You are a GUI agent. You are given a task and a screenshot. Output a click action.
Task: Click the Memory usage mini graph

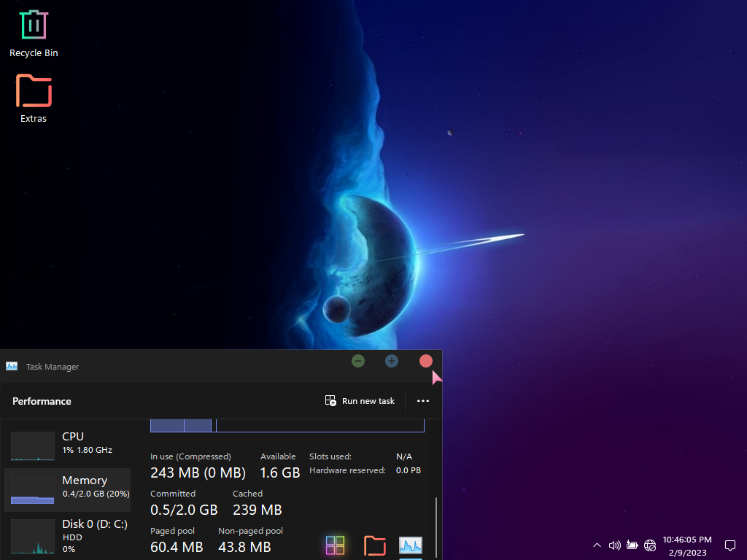[32, 489]
